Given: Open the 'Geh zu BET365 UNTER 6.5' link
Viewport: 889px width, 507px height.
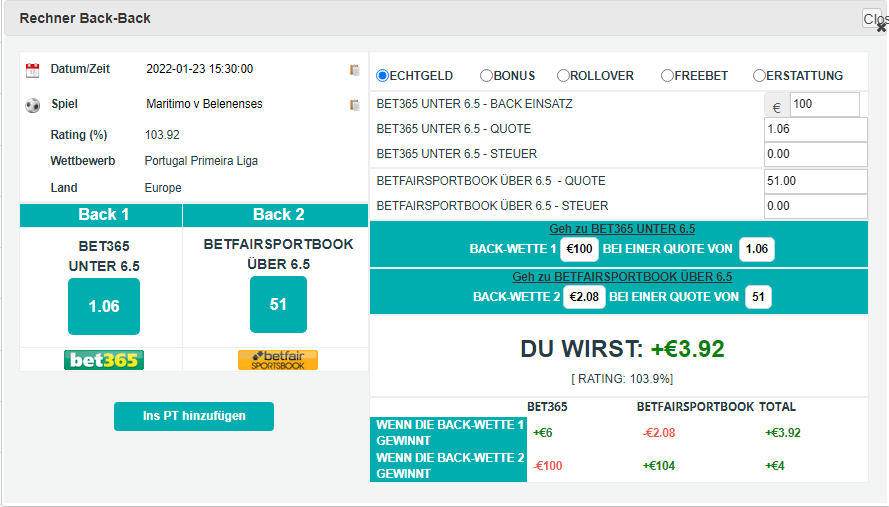Looking at the screenshot, I should click(622, 229).
